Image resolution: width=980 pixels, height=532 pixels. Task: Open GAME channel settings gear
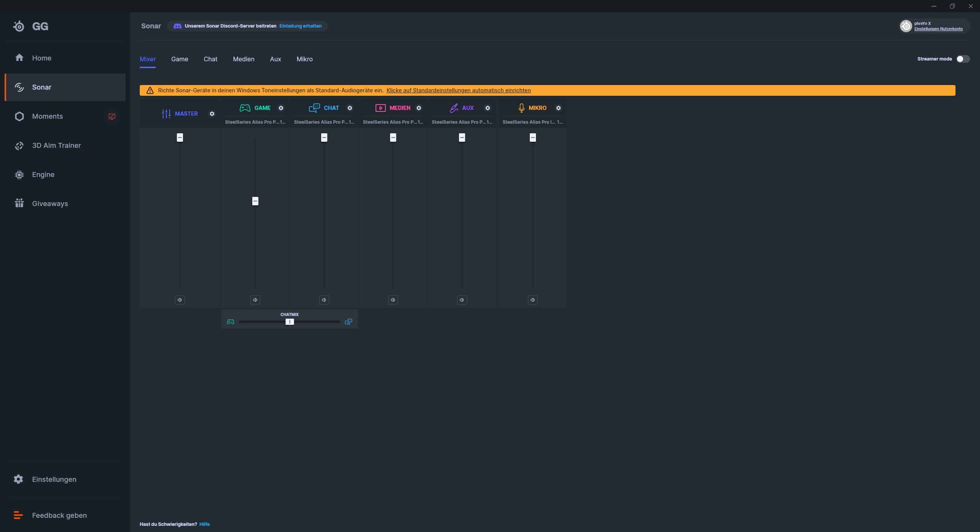pyautogui.click(x=281, y=108)
